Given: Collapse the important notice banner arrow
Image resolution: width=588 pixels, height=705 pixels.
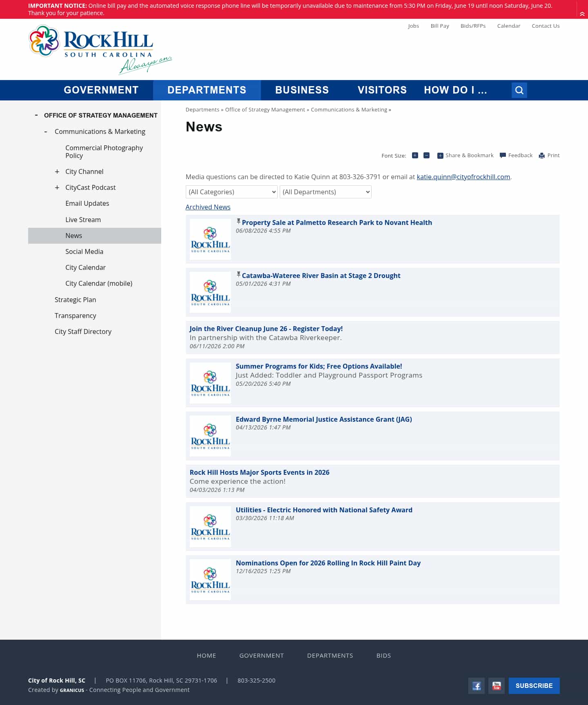Looking at the screenshot, I should click(582, 14).
